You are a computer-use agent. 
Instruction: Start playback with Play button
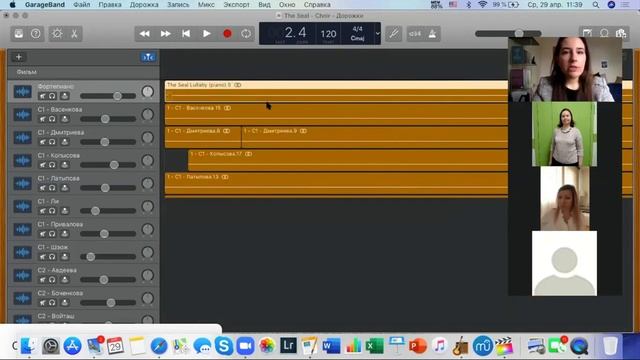coord(207,33)
